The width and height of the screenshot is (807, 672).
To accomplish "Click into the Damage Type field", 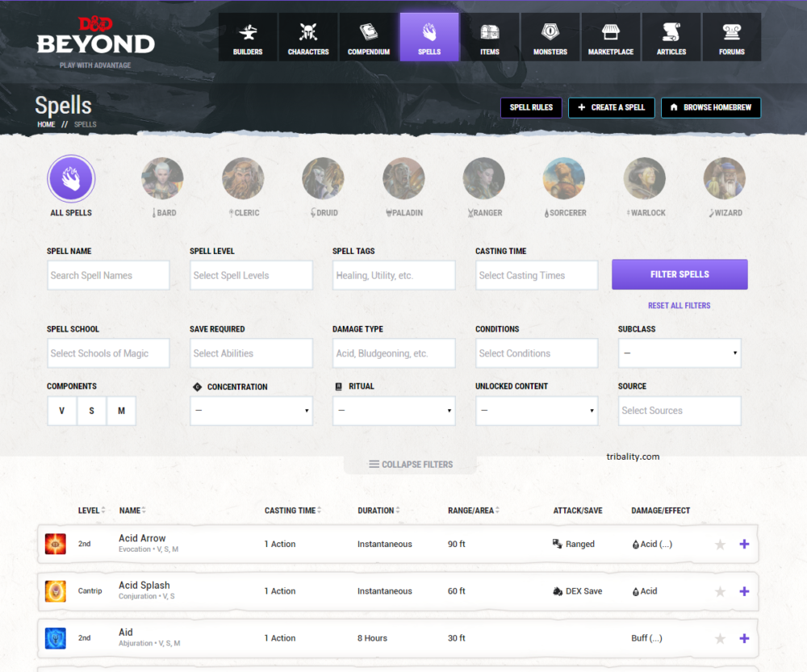I will 394,353.
